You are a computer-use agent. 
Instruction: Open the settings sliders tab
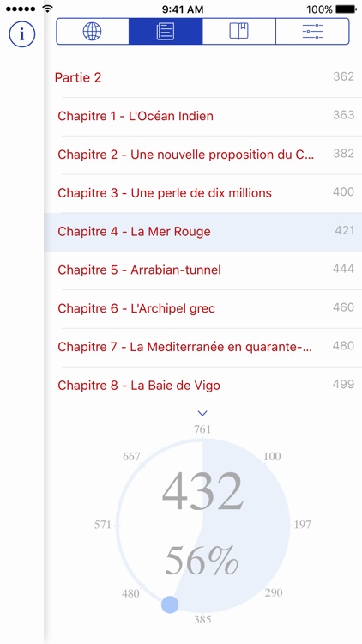[x=312, y=31]
